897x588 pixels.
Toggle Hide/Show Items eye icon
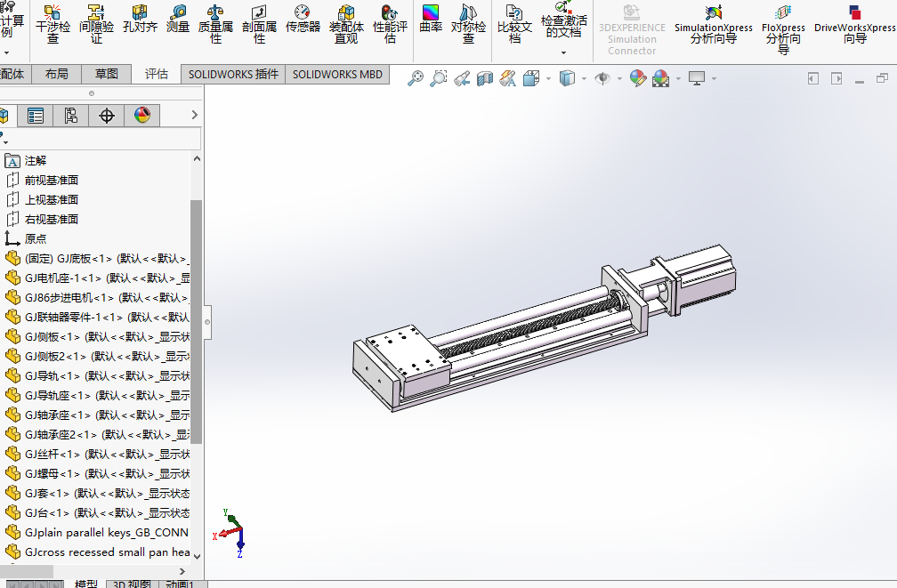(602, 78)
